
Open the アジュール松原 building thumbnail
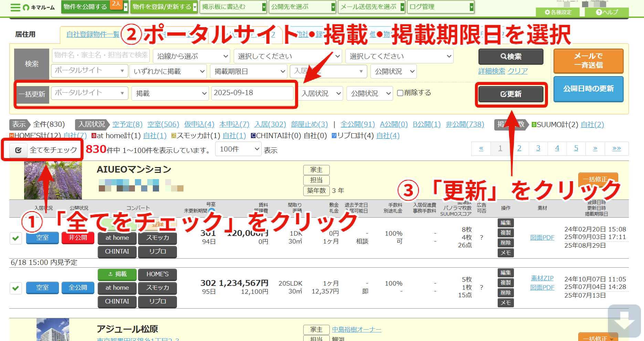(x=53, y=330)
